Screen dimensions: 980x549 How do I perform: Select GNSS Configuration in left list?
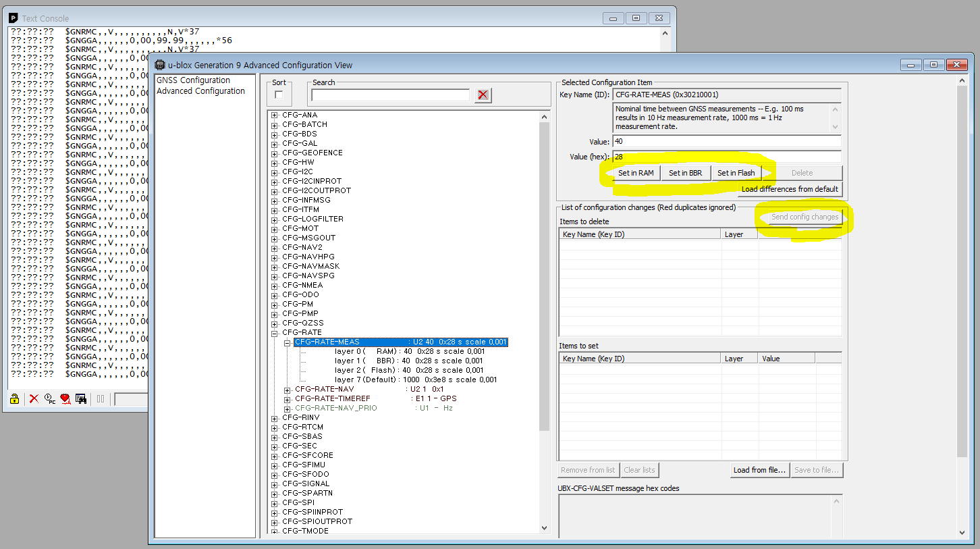(193, 80)
